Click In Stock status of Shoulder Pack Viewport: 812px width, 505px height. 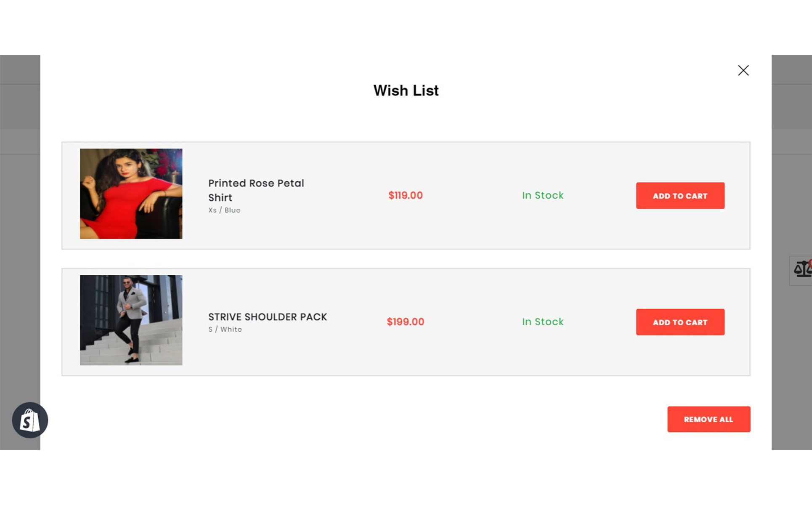click(543, 322)
